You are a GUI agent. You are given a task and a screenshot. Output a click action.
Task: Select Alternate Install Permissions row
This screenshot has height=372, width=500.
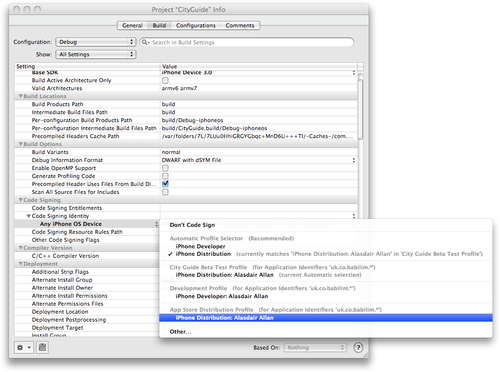(x=87, y=296)
